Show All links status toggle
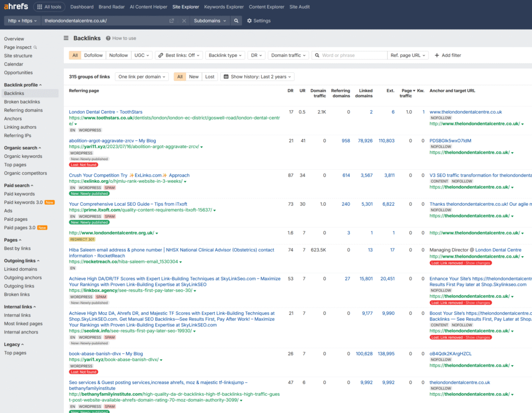The image size is (532, 413). (x=180, y=77)
